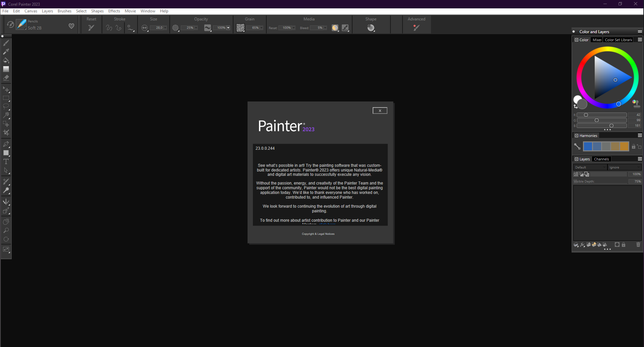Click the harmony type icon
Viewport: 644px width, 347px height.
(x=577, y=146)
